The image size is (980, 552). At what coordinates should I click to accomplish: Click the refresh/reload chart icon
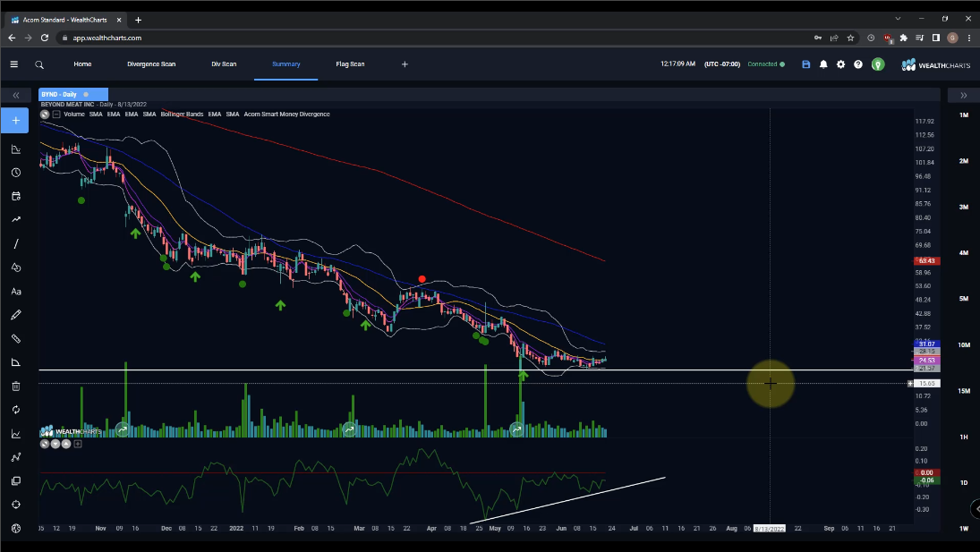pos(15,410)
